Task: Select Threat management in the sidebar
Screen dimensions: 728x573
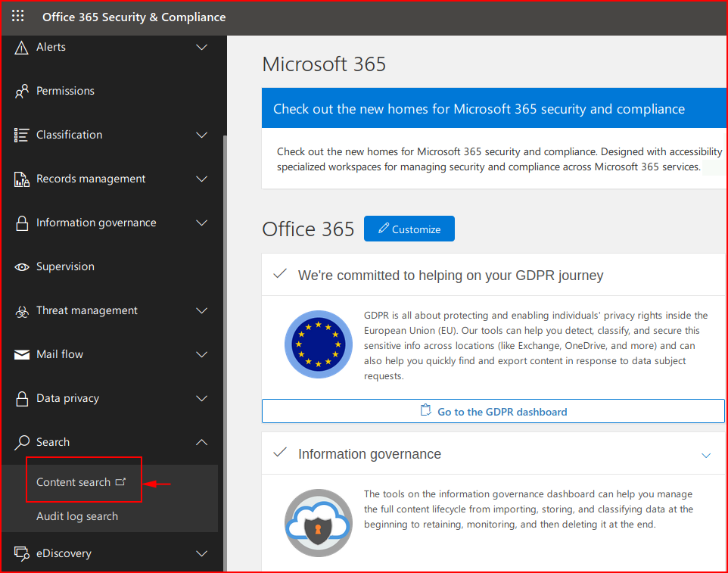Action: pyautogui.click(x=87, y=310)
